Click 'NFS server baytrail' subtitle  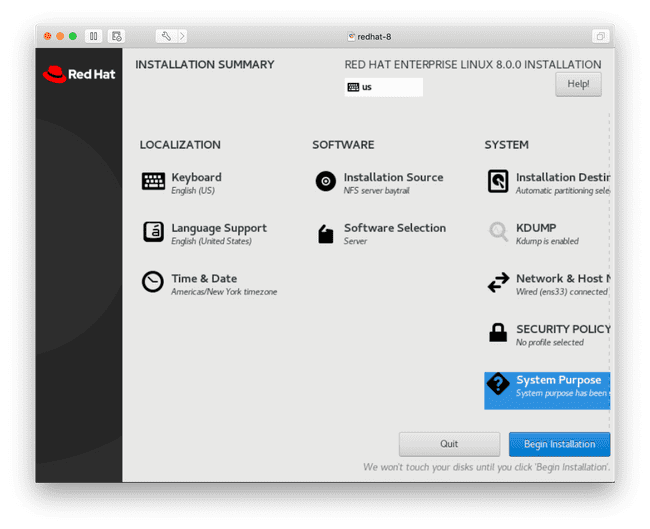click(376, 191)
